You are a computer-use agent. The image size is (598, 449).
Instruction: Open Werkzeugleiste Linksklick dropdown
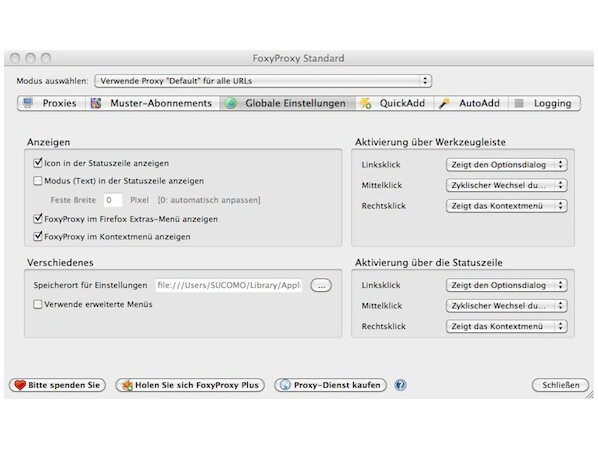point(506,165)
